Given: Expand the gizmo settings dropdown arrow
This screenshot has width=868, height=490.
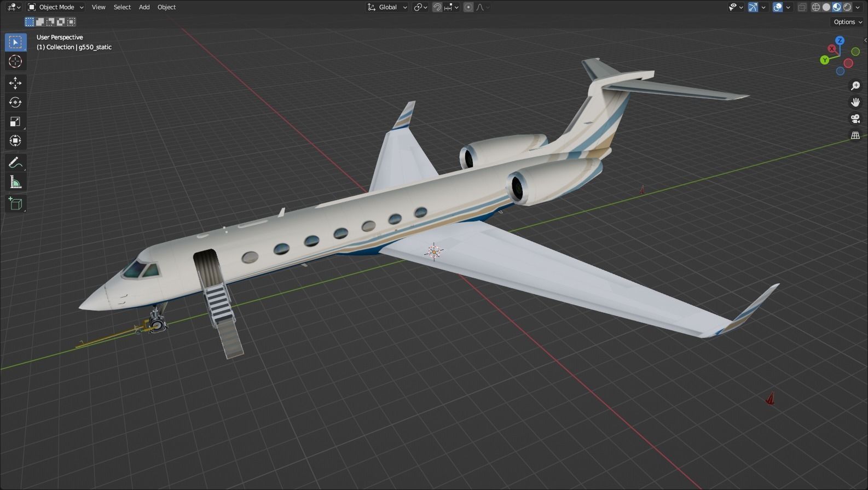Looking at the screenshot, I should [763, 7].
